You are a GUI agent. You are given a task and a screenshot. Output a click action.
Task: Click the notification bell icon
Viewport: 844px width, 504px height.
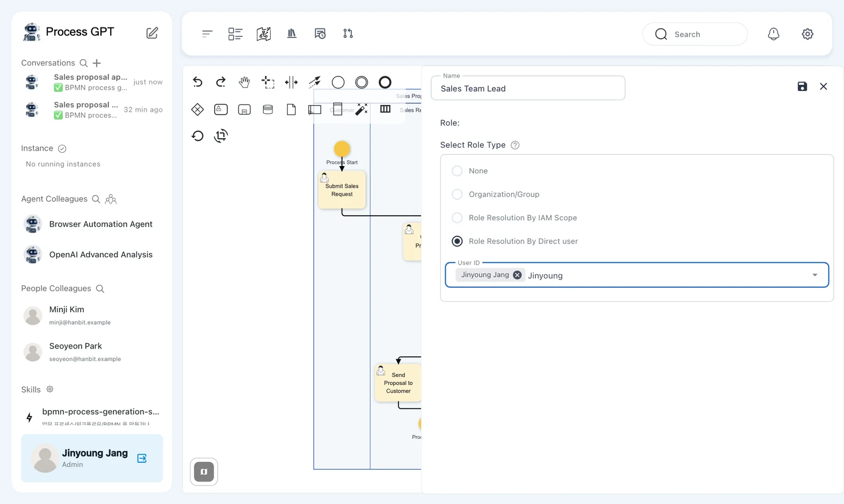[773, 34]
